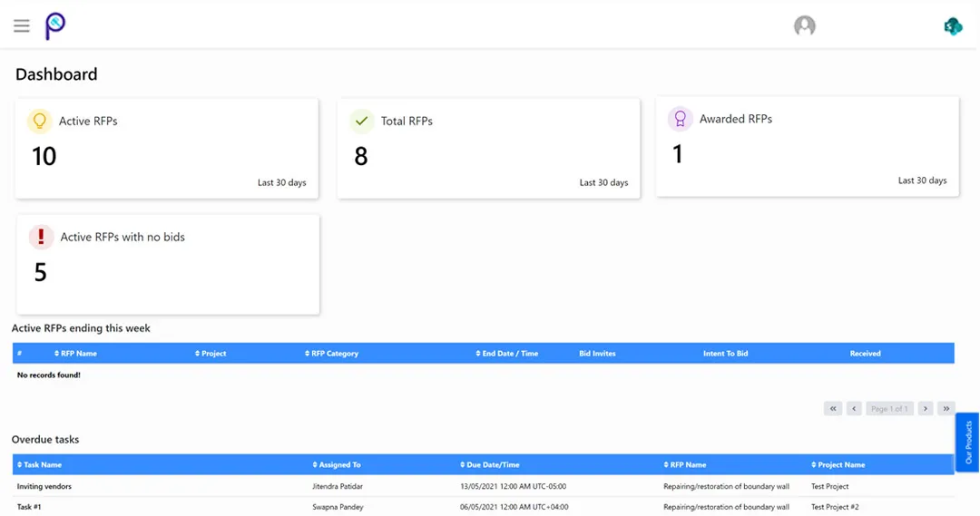
Task: Sort overdue tasks by Due Date/Time
Action: [x=489, y=465]
